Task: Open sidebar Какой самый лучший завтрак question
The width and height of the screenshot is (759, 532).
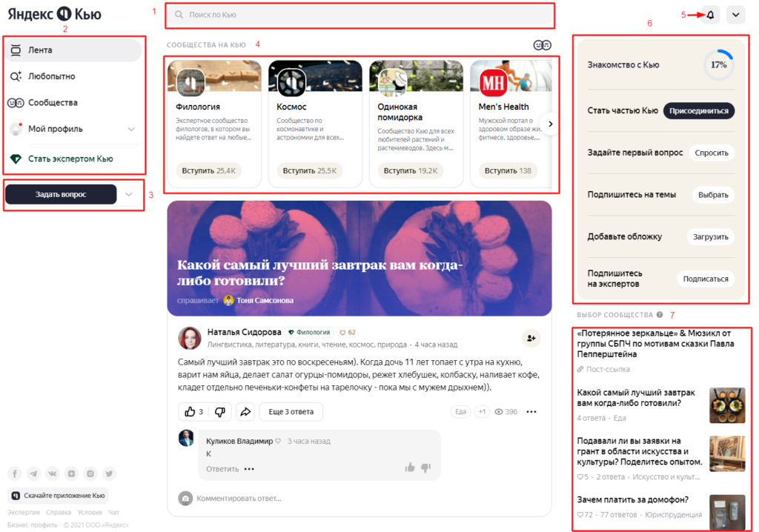Action: coord(635,398)
